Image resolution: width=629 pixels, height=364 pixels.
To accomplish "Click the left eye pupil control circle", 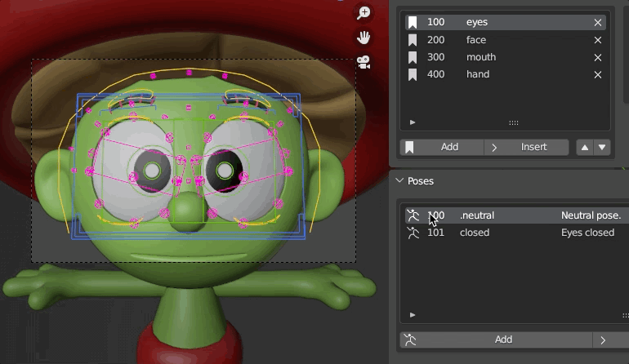I will [152, 171].
